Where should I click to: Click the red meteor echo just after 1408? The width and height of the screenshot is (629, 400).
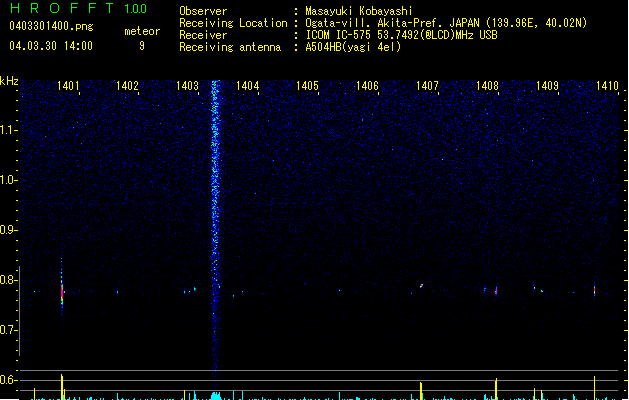coord(496,290)
